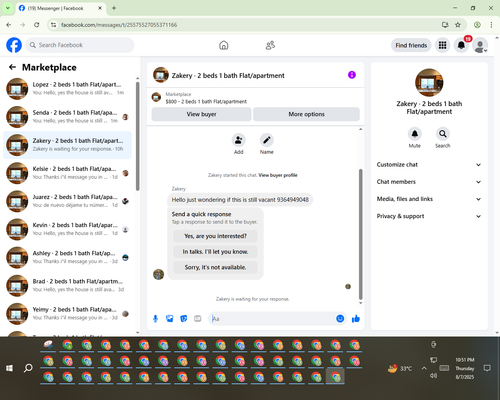
Task: Open the Chrome three-dot menu
Action: pyautogui.click(x=491, y=25)
